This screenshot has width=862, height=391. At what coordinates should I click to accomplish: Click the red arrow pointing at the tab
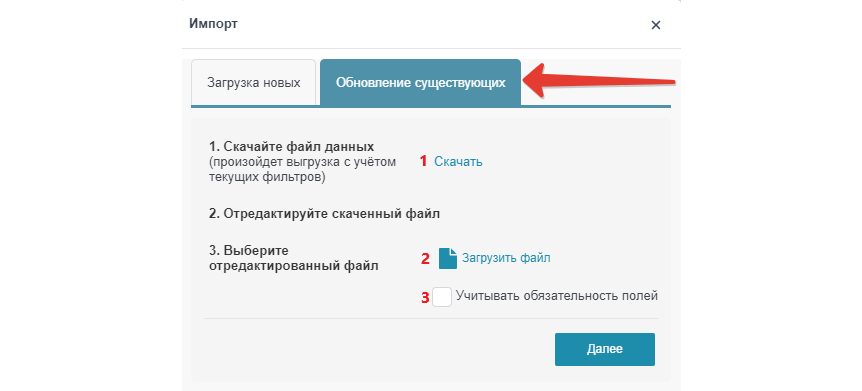599,81
